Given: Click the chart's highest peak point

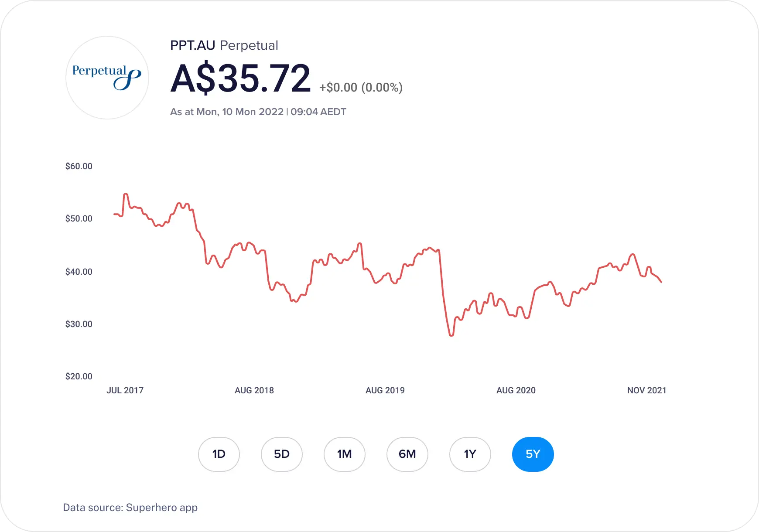Looking at the screenshot, I should pyautogui.click(x=126, y=194).
